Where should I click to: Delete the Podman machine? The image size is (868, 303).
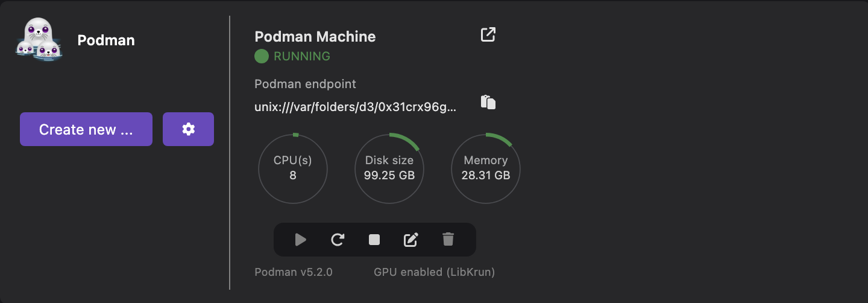(x=448, y=240)
